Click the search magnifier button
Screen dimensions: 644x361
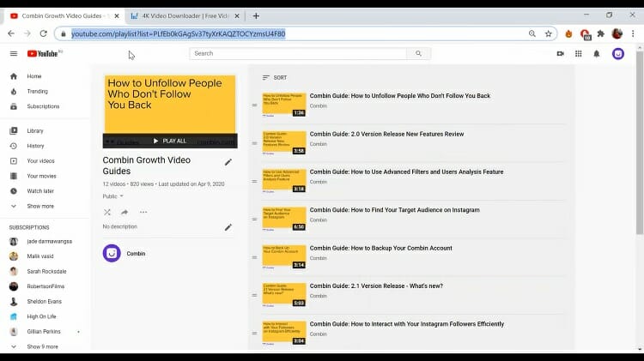(x=418, y=53)
